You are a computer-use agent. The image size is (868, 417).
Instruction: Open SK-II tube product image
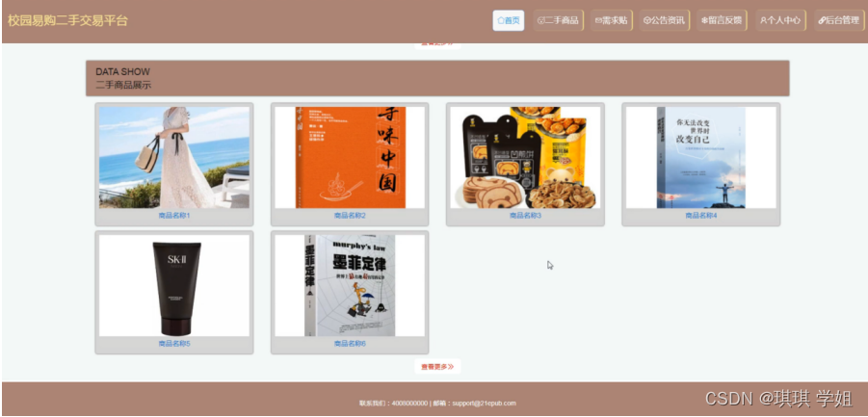pyautogui.click(x=174, y=285)
